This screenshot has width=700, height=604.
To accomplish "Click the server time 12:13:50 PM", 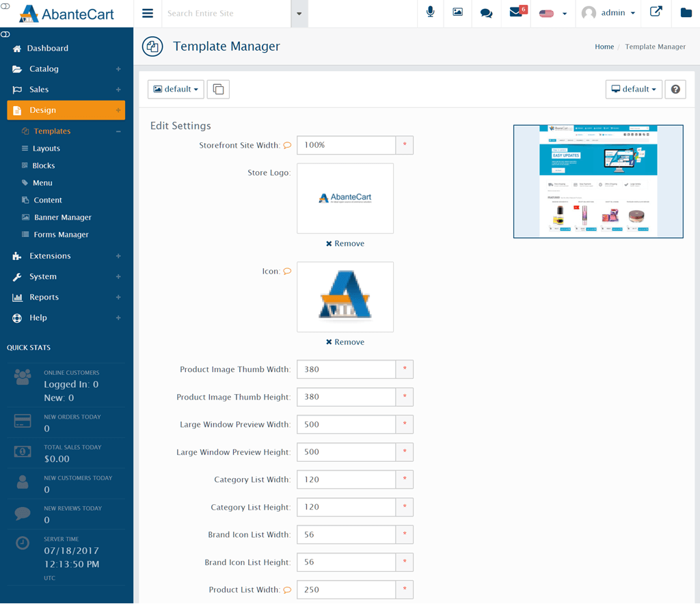I will point(71,564).
